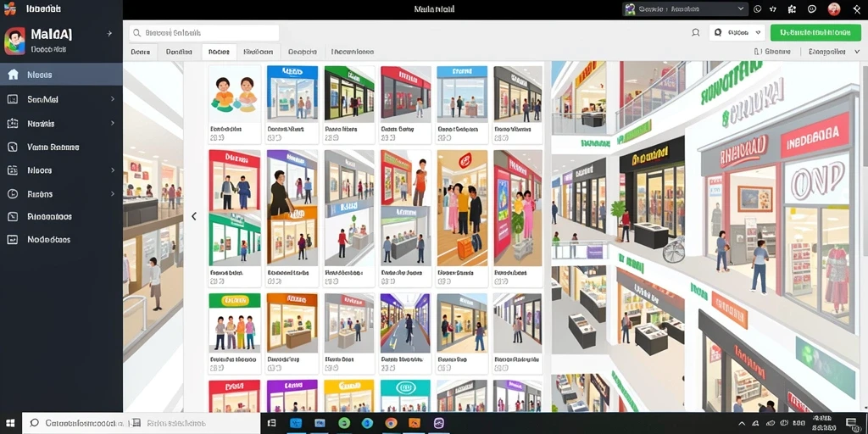Screen dimensions: 868x434
Task: Click the Task View icon on the taskbar
Action: click(x=272, y=424)
